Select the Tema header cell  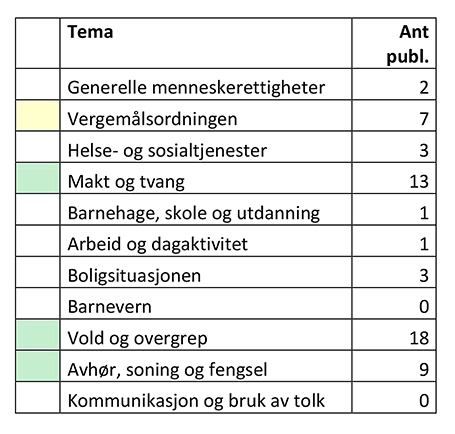(x=206, y=43)
